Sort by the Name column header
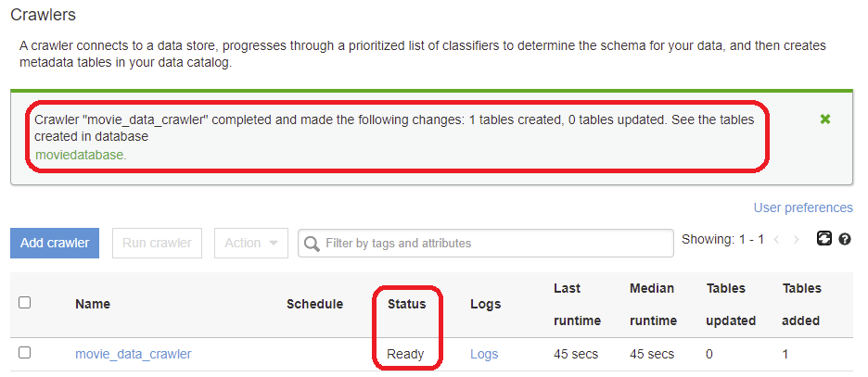The width and height of the screenshot is (868, 377). (93, 304)
